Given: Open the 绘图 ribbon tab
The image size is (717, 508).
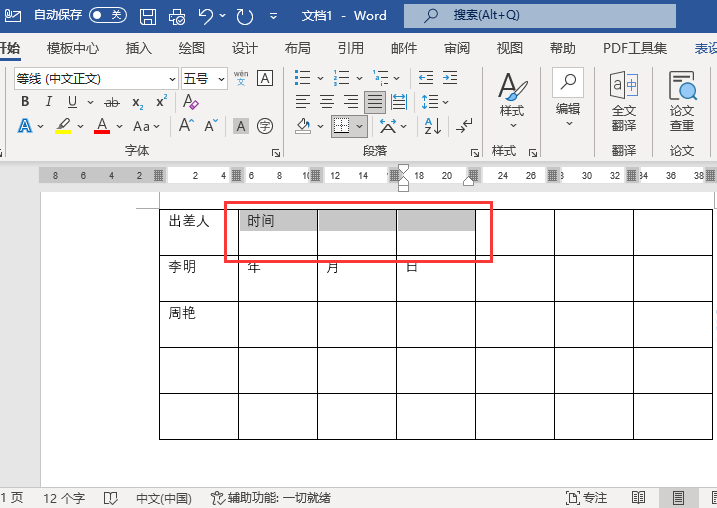Looking at the screenshot, I should tap(192, 48).
